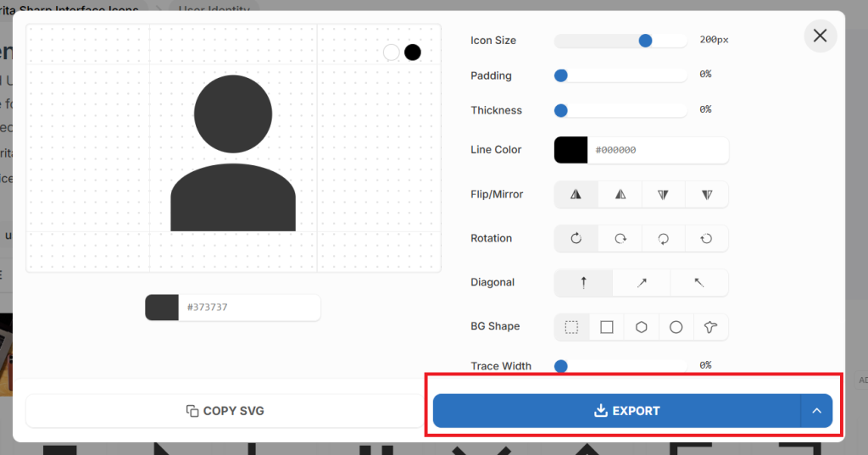Switch preview to black background dot
The height and width of the screenshot is (455, 868).
click(413, 53)
